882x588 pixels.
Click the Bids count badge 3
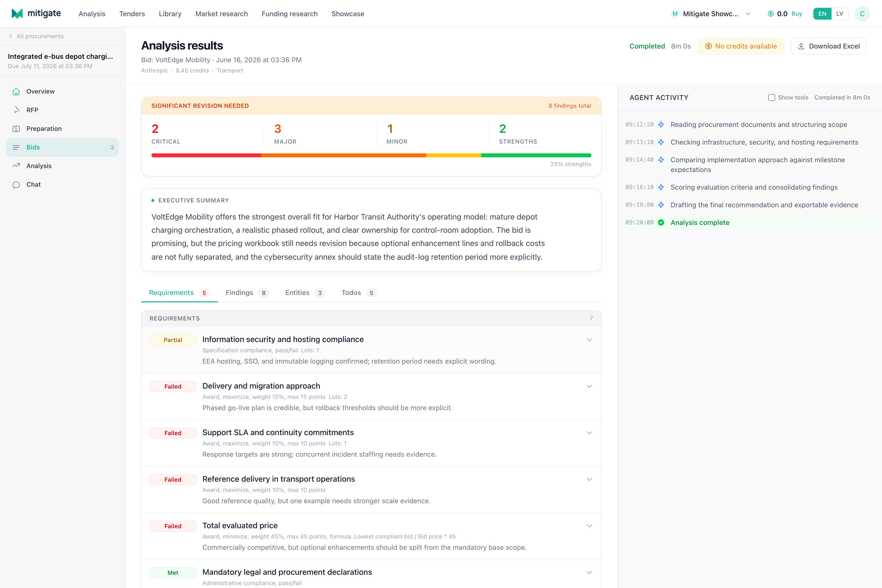(x=112, y=147)
